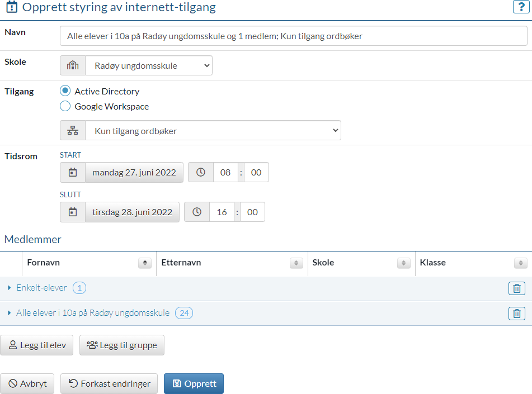This screenshot has height=394, width=532.
Task: Click the Legg til elev button
Action: [37, 345]
